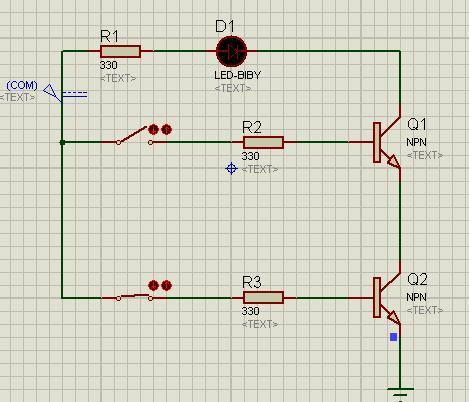Select the Q2 NPN transistor symbol
469x402 pixels.
[x=387, y=298]
